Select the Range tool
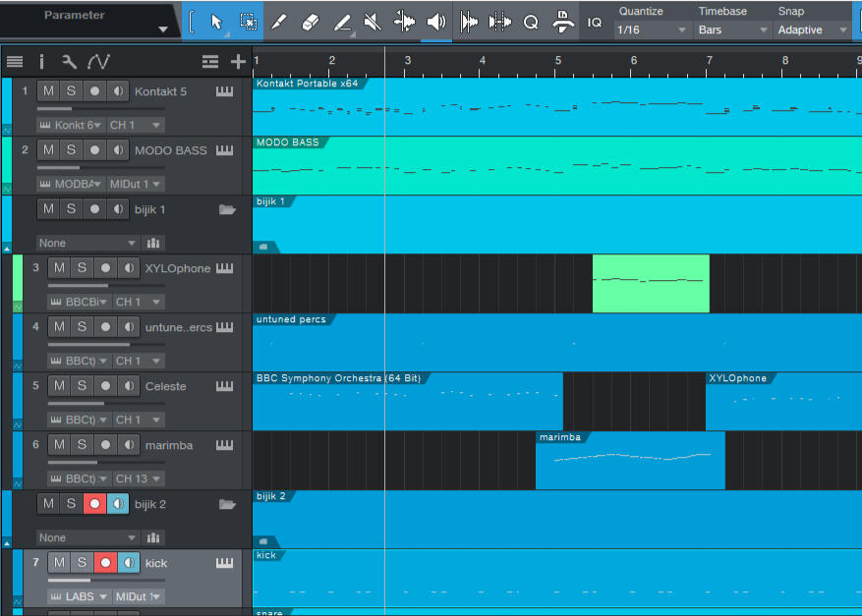862x616 pixels. 249,22
